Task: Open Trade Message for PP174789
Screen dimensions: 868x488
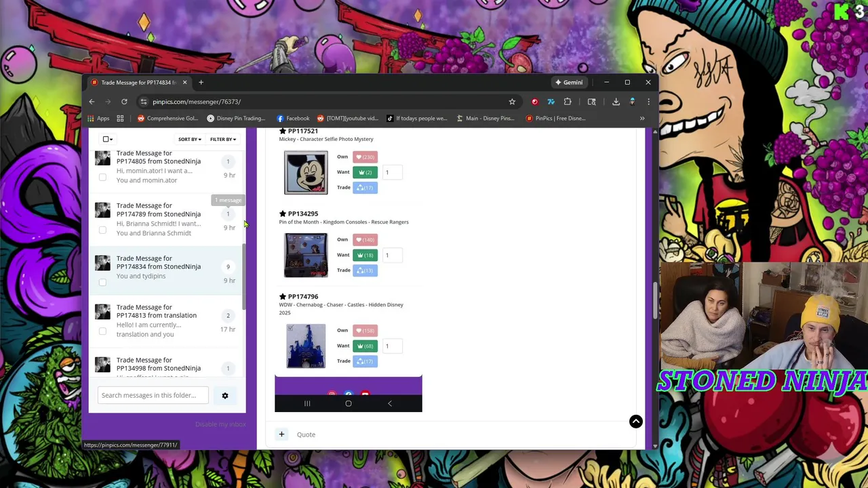Action: 159,209
